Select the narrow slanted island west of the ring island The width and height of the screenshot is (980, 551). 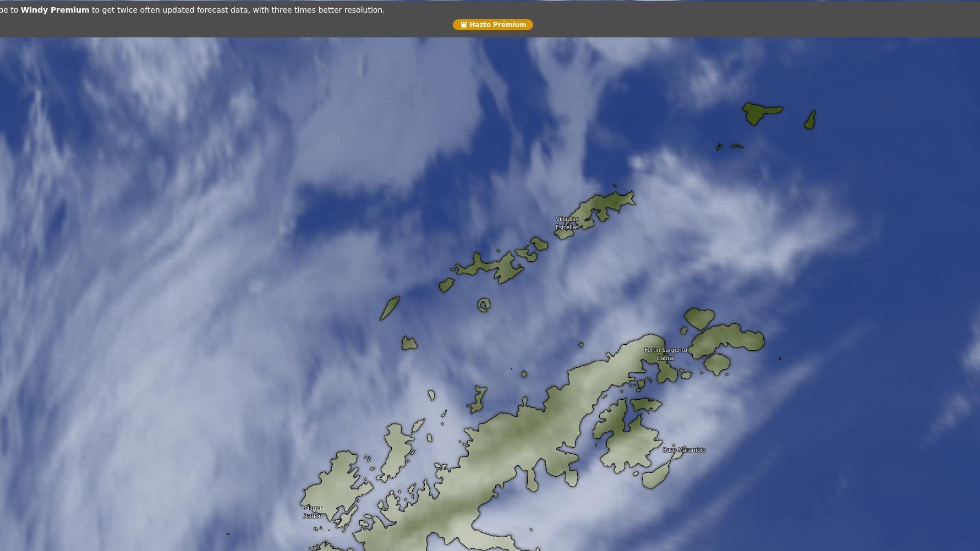tap(390, 308)
